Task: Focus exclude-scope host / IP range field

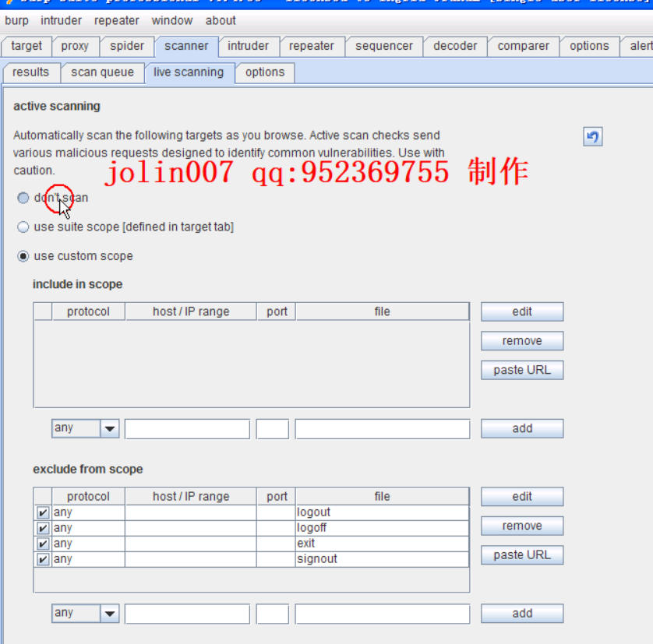Action: (x=187, y=614)
